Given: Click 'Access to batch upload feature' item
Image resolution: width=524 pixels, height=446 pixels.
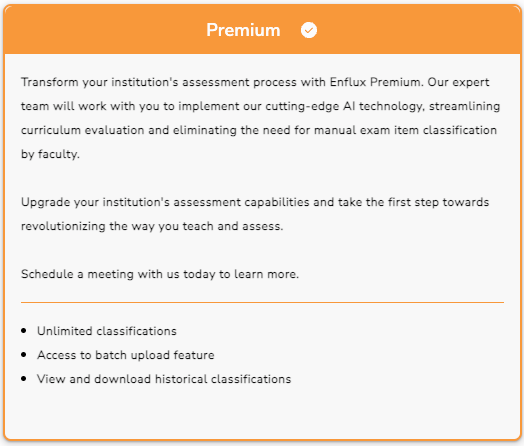Looking at the screenshot, I should point(126,355).
